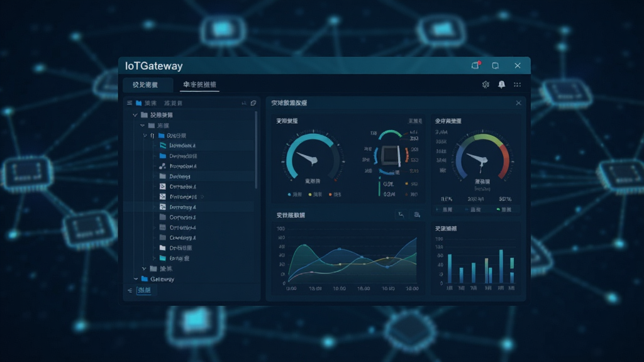
Task: Click link at top-right of first gauge card
Action: coord(415,121)
